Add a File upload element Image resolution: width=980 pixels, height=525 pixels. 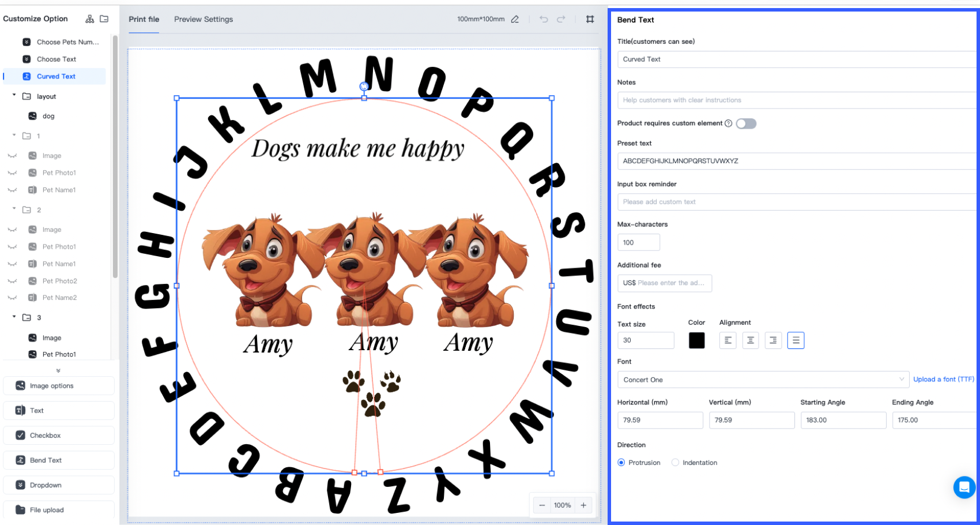click(59, 510)
